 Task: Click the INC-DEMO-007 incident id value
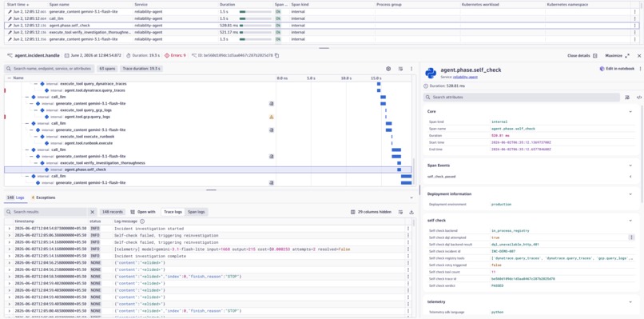coord(503,251)
